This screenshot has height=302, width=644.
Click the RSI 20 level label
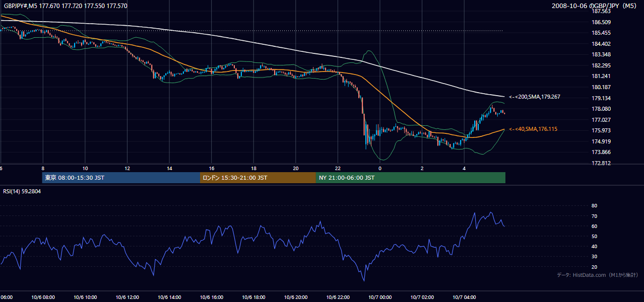pos(594,267)
